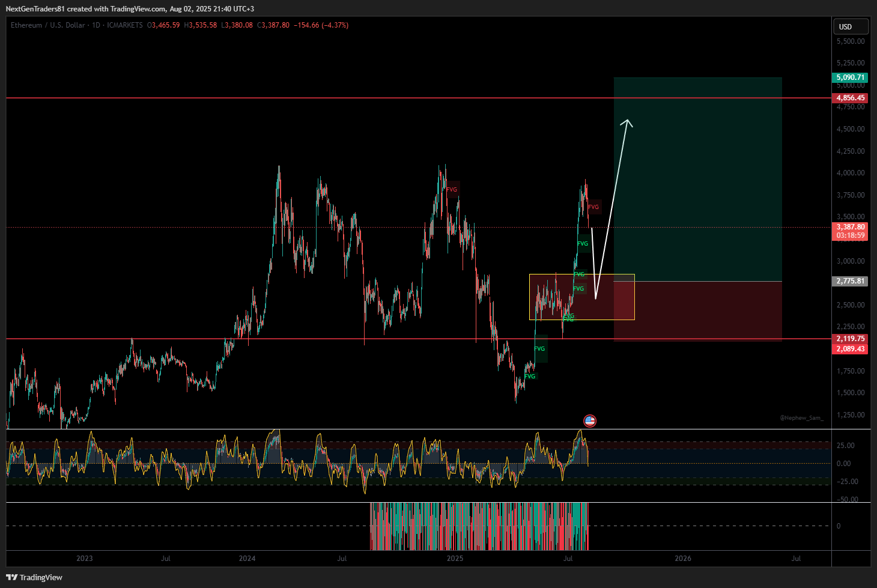The height and width of the screenshot is (588, 877).
Task: Click the red FVG tag at December 2024 peak
Action: tap(452, 190)
